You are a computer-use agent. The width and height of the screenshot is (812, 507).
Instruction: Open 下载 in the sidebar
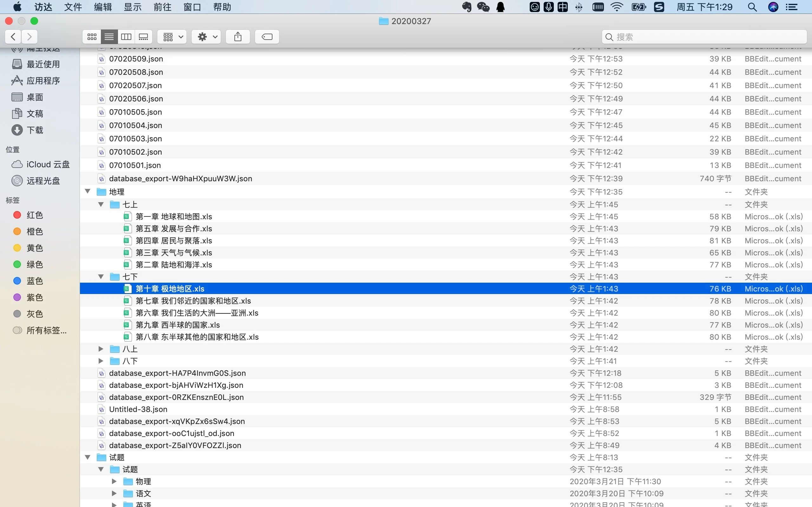pyautogui.click(x=35, y=130)
